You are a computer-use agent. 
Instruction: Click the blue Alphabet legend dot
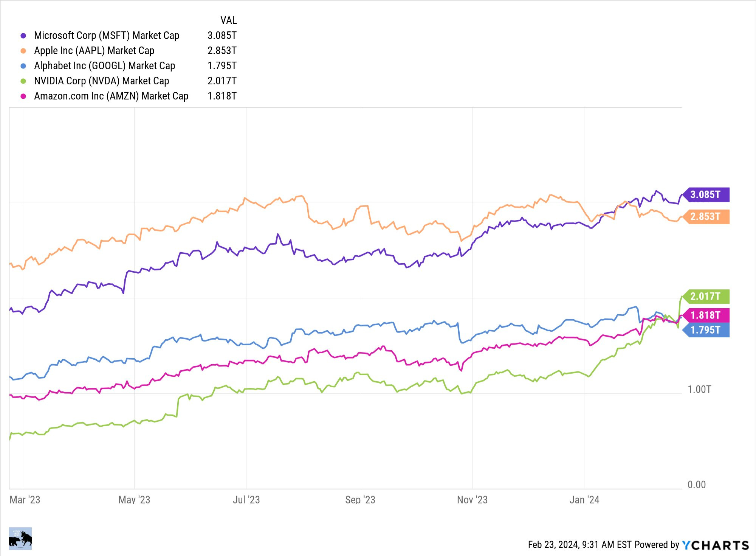click(23, 66)
